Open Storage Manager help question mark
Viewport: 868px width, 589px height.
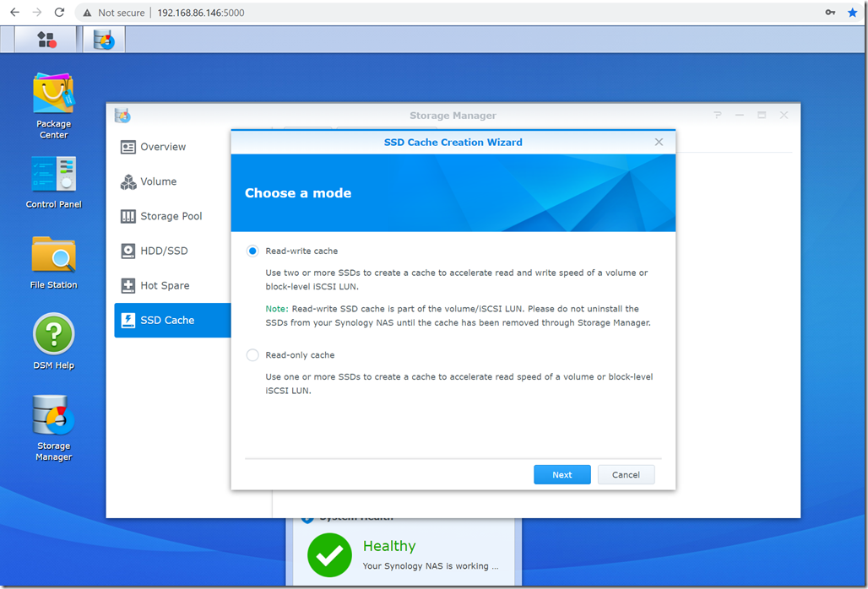click(x=718, y=115)
